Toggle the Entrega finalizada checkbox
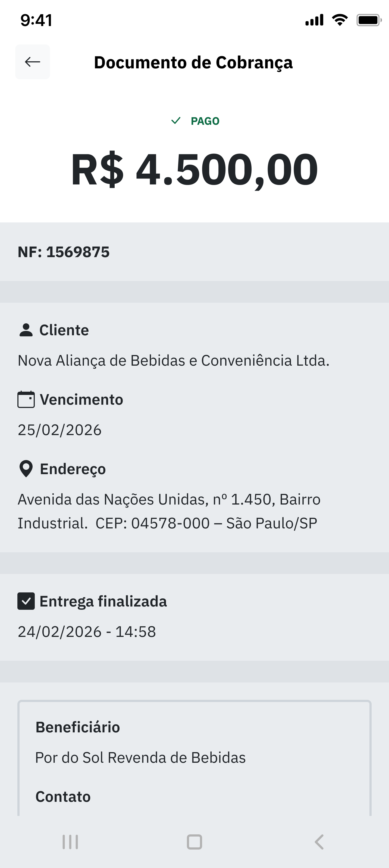 (x=26, y=601)
